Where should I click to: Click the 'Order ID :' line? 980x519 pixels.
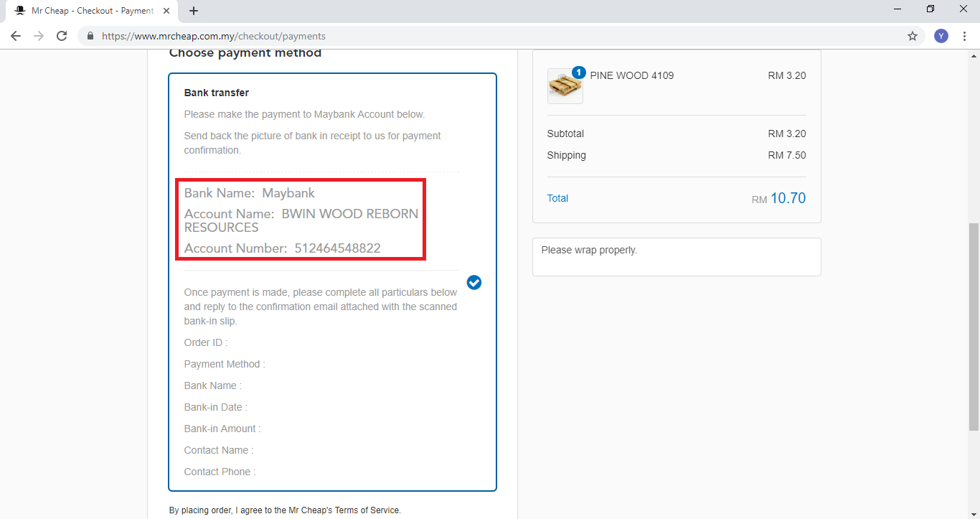point(206,342)
